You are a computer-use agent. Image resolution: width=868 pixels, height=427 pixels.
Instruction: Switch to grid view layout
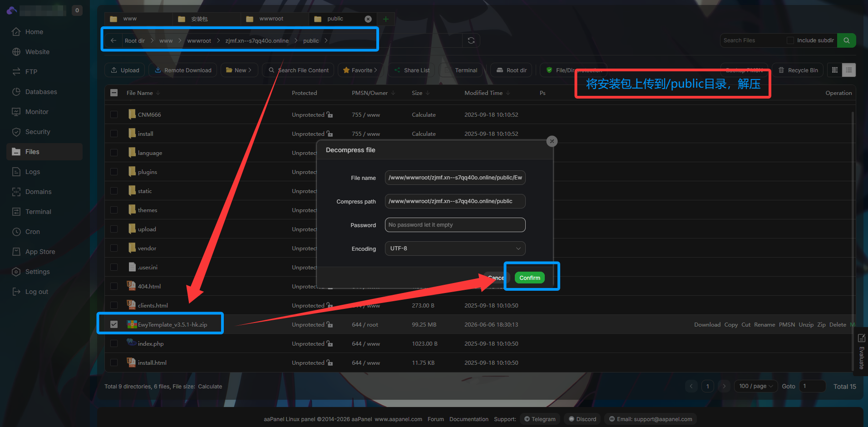pyautogui.click(x=835, y=70)
